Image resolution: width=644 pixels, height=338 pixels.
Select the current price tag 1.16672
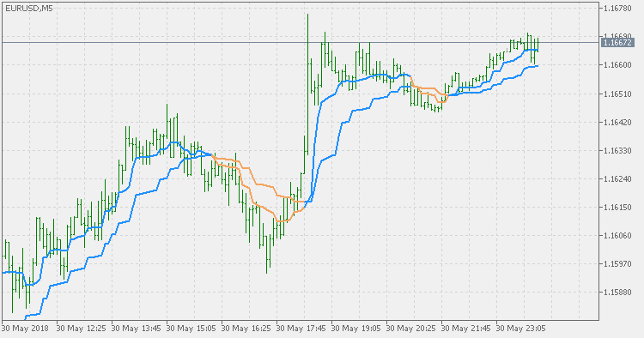(x=617, y=42)
